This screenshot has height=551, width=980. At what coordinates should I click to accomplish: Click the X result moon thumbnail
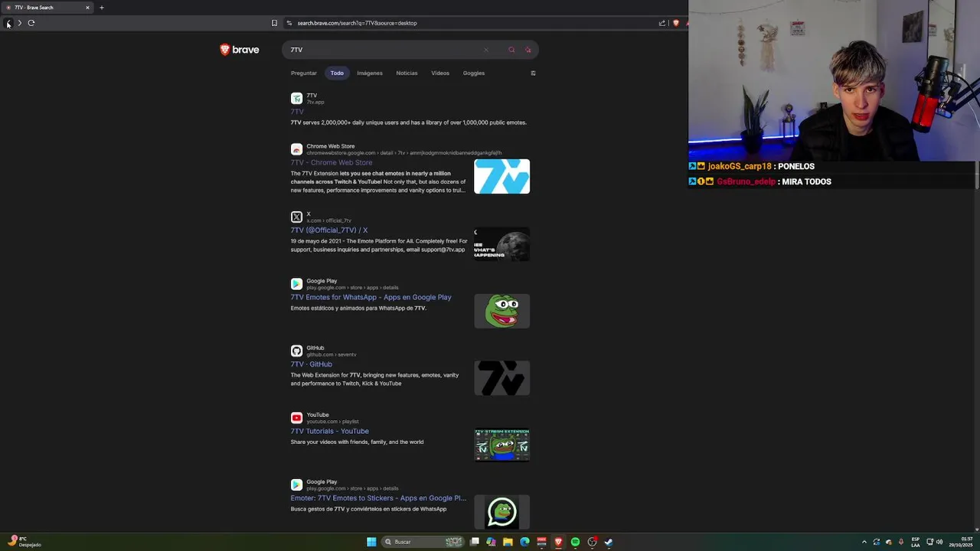(501, 243)
